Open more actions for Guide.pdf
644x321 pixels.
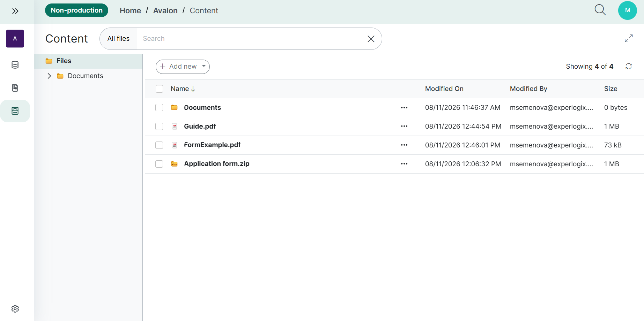[x=404, y=126]
